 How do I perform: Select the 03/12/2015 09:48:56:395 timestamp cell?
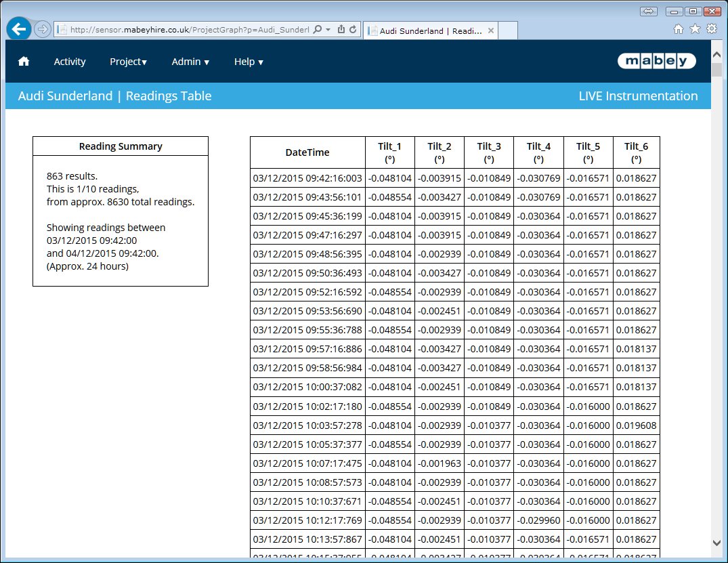click(x=307, y=254)
